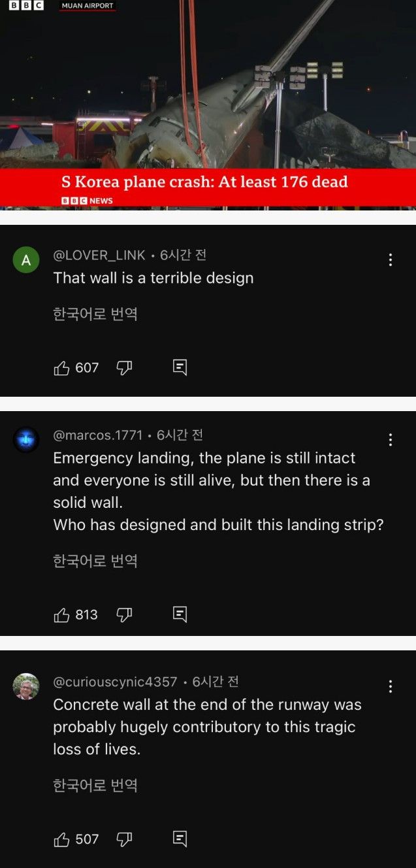
Task: Dislike @LOVER_LINK's comment
Action: pyautogui.click(x=123, y=367)
